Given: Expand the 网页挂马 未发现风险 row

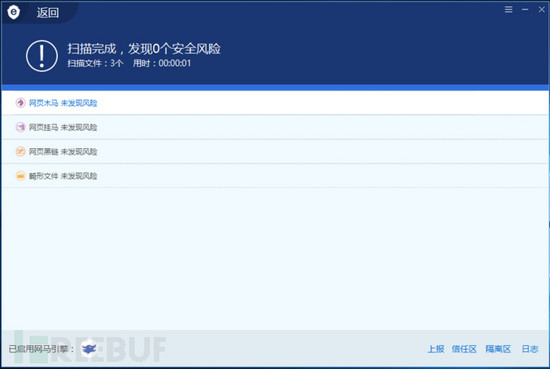Looking at the screenshot, I should (x=275, y=127).
